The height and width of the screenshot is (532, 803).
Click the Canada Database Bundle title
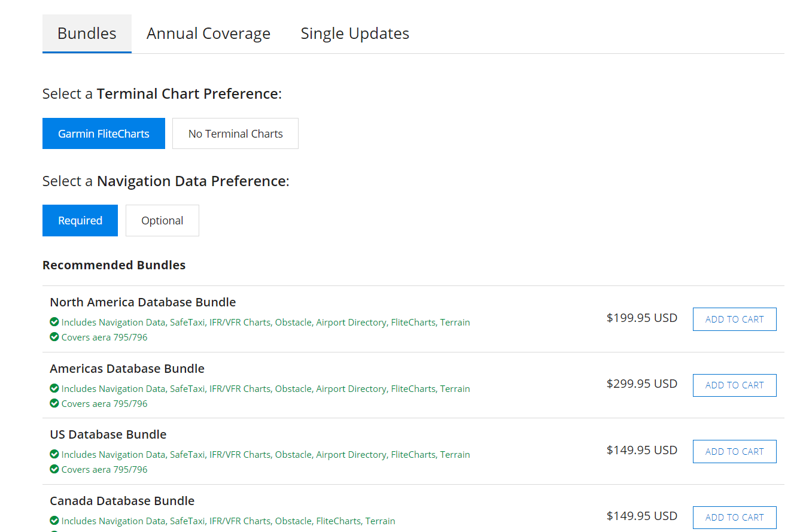[x=122, y=501]
